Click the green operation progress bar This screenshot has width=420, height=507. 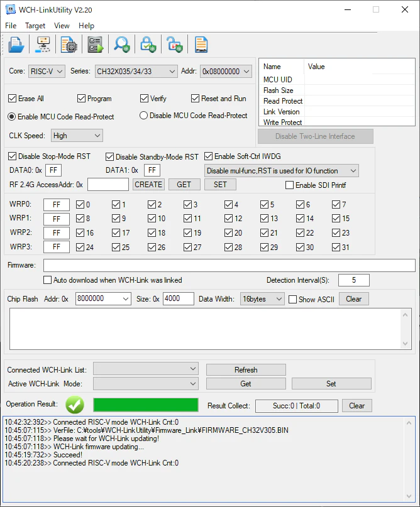pos(146,405)
